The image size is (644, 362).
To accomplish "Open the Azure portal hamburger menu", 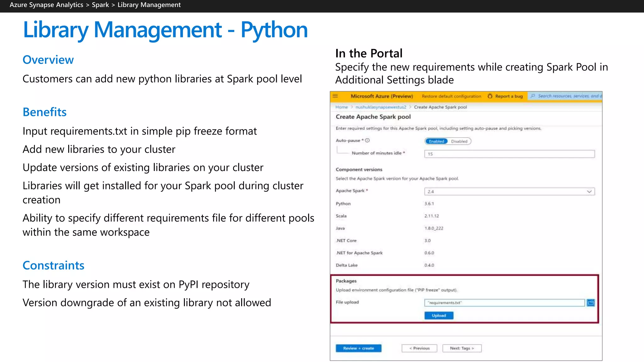I will tap(335, 96).
